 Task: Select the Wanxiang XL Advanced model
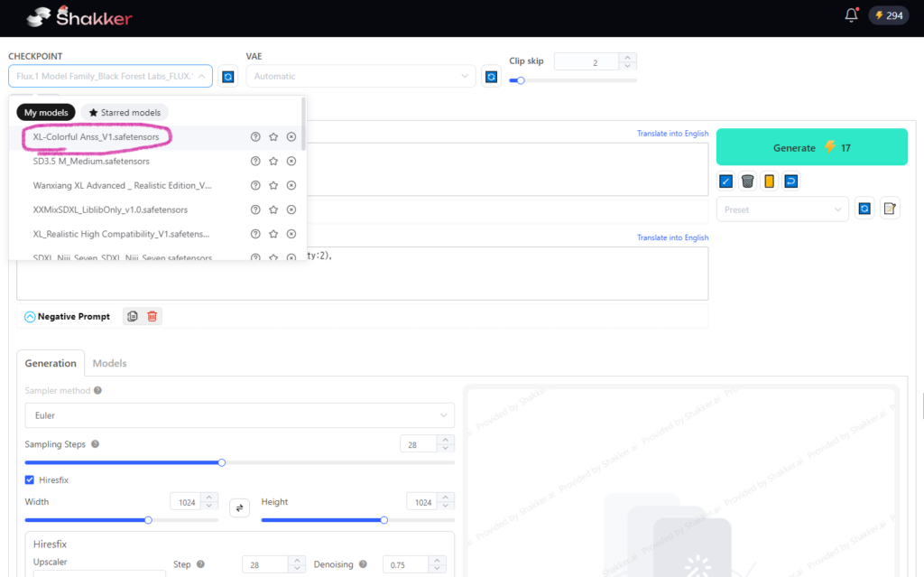click(x=122, y=185)
